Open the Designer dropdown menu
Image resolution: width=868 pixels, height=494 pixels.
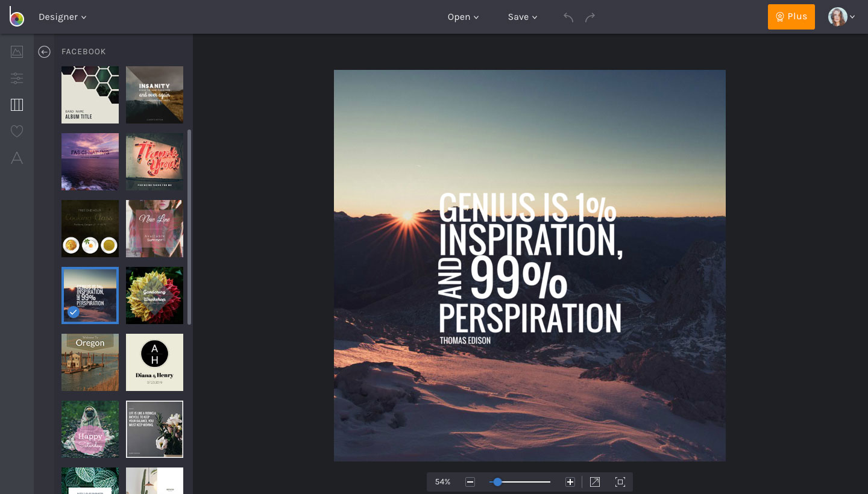[x=63, y=17]
